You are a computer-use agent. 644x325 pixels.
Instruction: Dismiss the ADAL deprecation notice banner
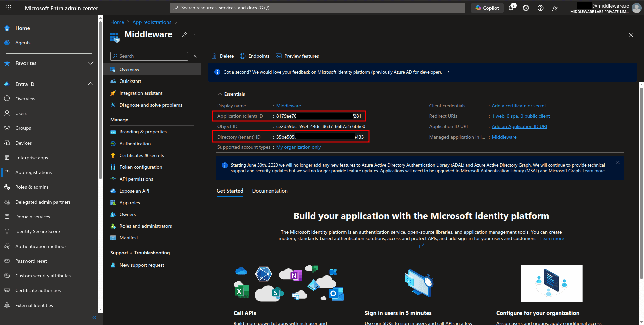tap(618, 162)
